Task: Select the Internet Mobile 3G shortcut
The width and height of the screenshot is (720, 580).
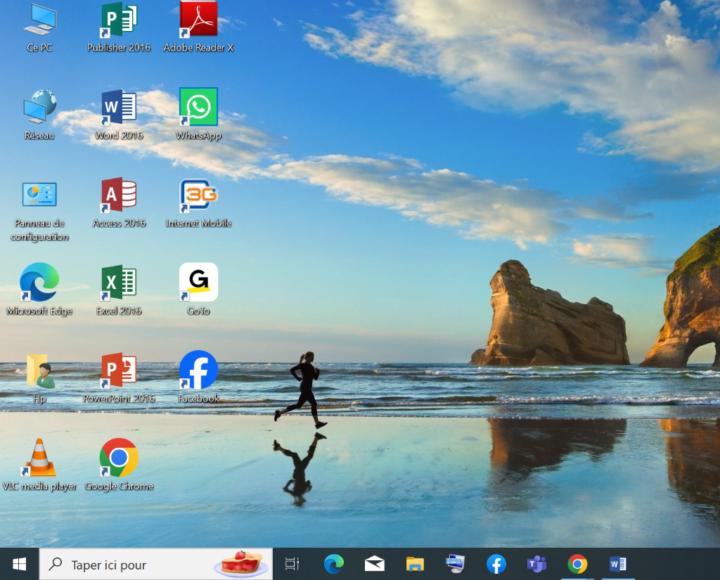Action: (198, 195)
